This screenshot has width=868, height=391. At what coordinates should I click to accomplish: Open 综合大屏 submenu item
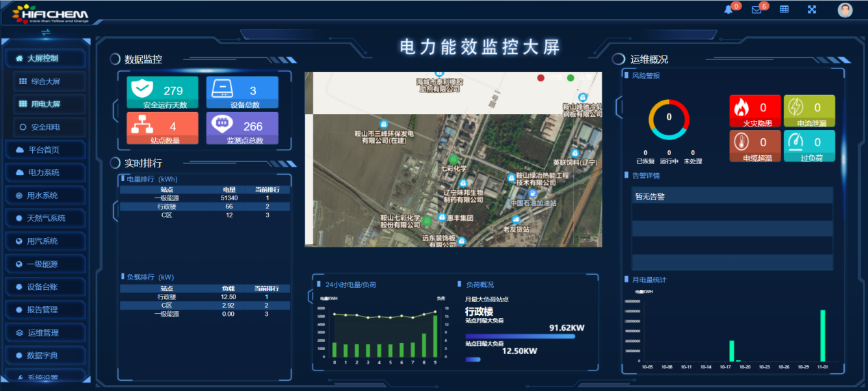pos(49,81)
